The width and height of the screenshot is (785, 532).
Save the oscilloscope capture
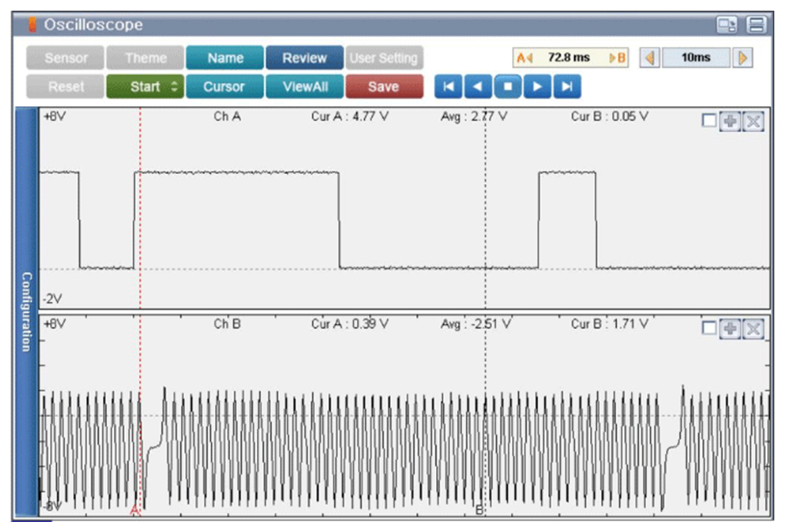click(x=383, y=87)
